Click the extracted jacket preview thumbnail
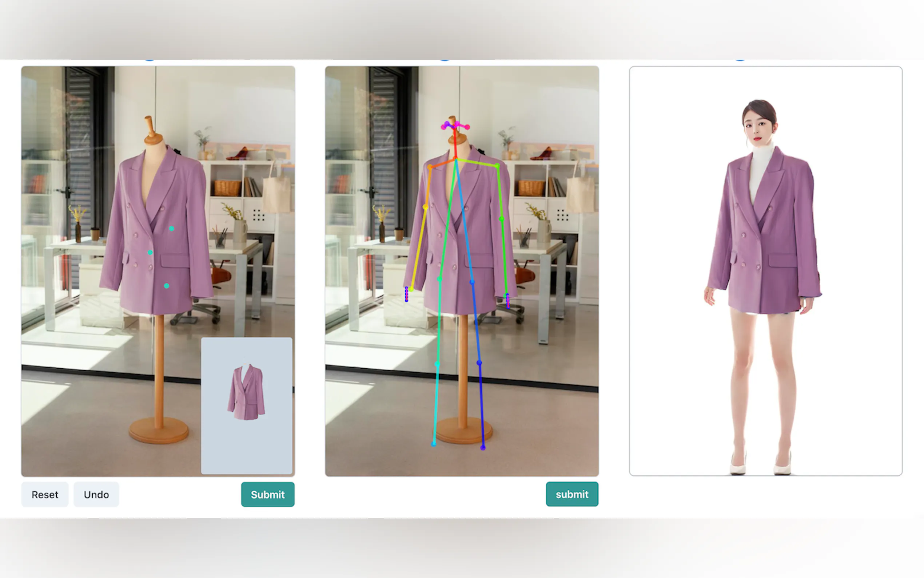Viewport: 924px width, 578px height. tap(246, 405)
